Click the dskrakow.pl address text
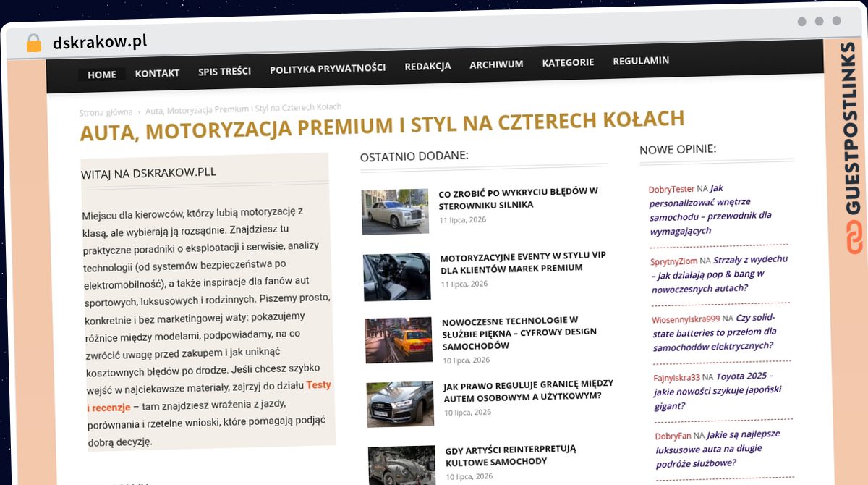Screen dimensions: 868x485 [100, 42]
